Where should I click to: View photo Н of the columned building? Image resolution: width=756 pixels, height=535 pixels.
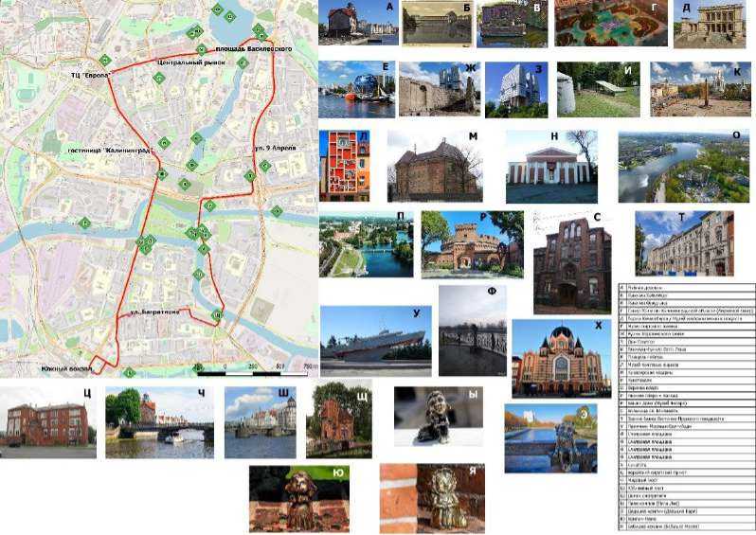(x=551, y=167)
